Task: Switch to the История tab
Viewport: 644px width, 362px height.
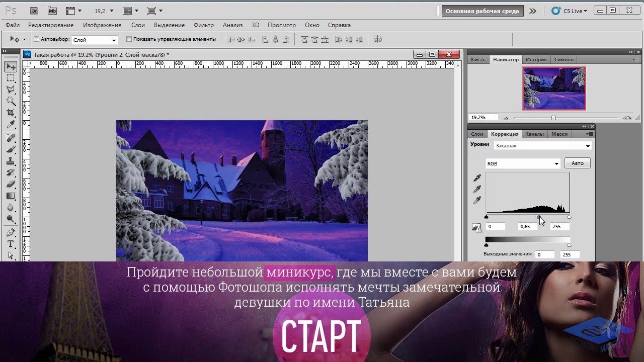Action: pyautogui.click(x=536, y=59)
